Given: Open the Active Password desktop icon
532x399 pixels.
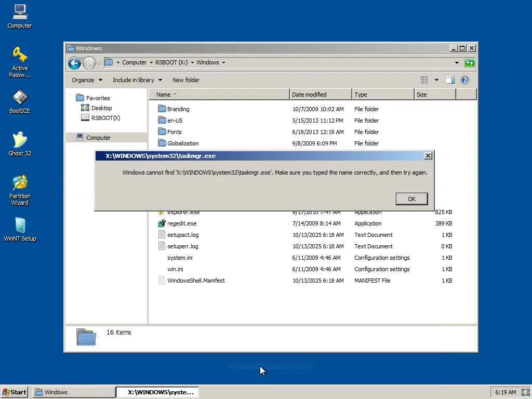Looking at the screenshot, I should tap(20, 56).
